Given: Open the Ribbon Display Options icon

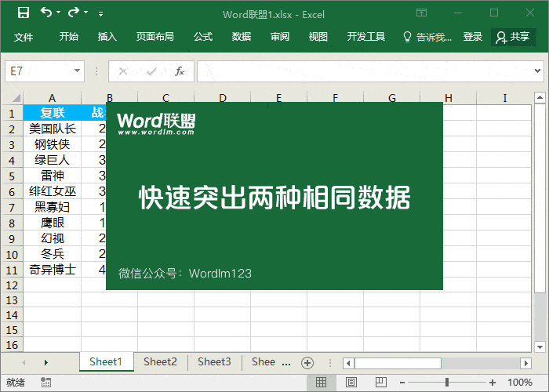Looking at the screenshot, I should click(422, 13).
